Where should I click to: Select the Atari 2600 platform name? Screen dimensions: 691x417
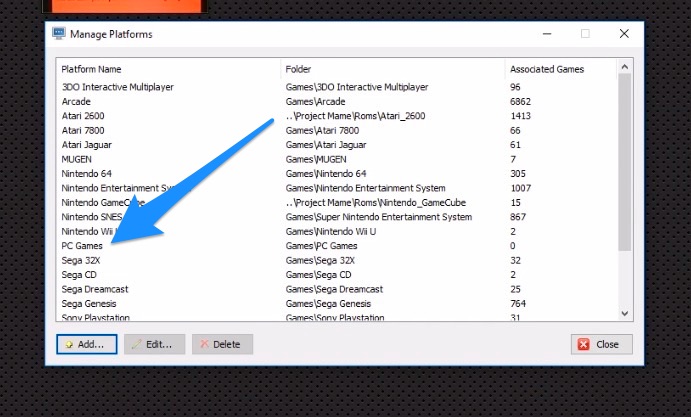coord(83,116)
